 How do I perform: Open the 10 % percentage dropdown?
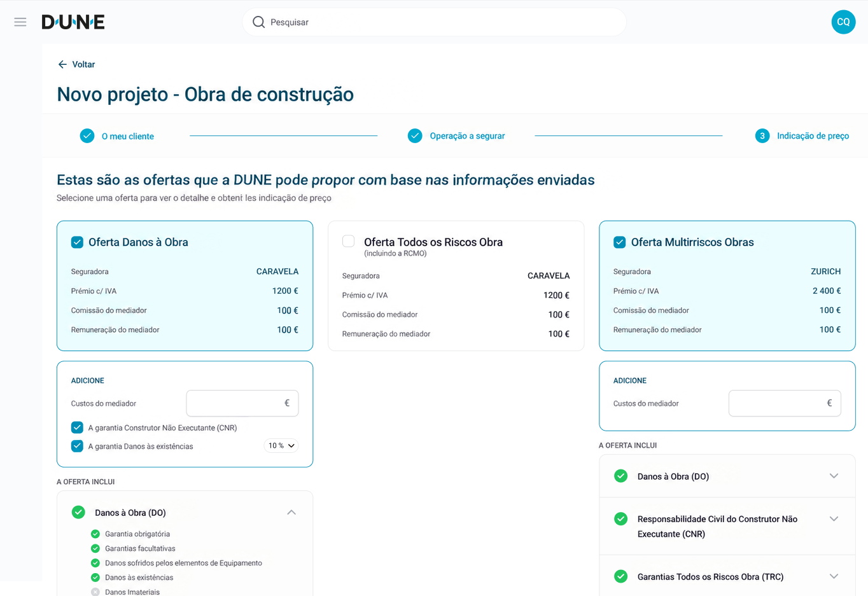point(281,446)
